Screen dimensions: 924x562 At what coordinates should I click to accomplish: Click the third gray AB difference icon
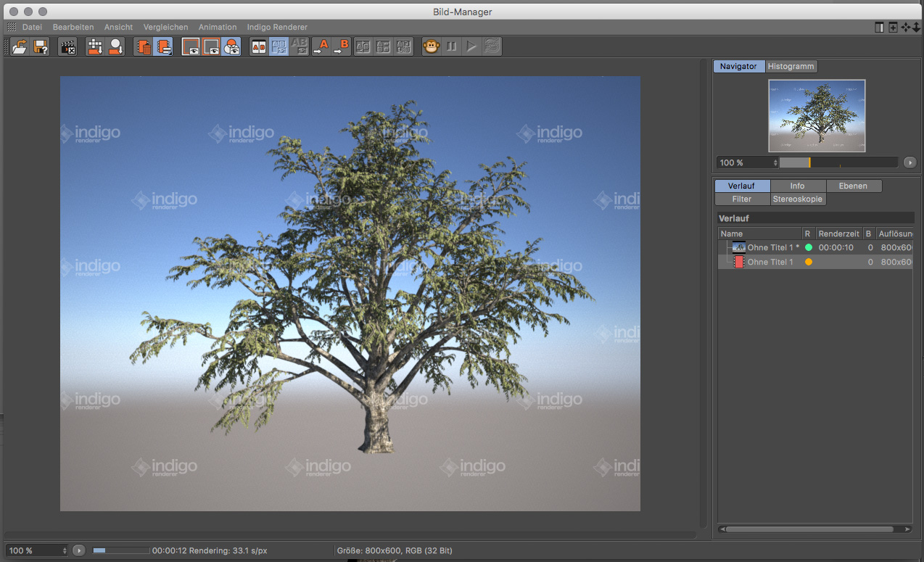[x=404, y=47]
